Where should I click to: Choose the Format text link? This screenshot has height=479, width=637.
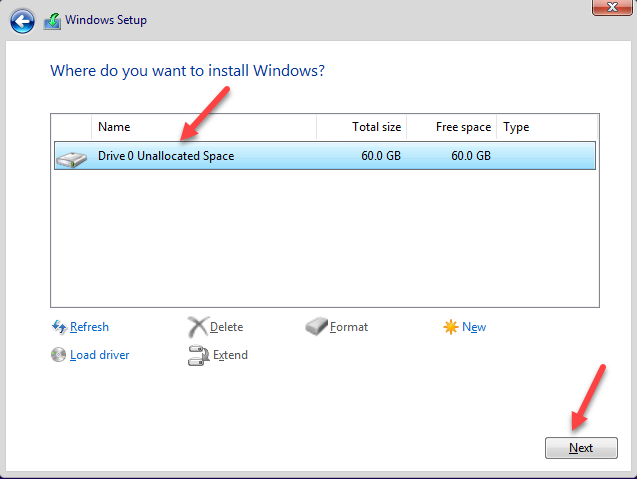coord(349,327)
